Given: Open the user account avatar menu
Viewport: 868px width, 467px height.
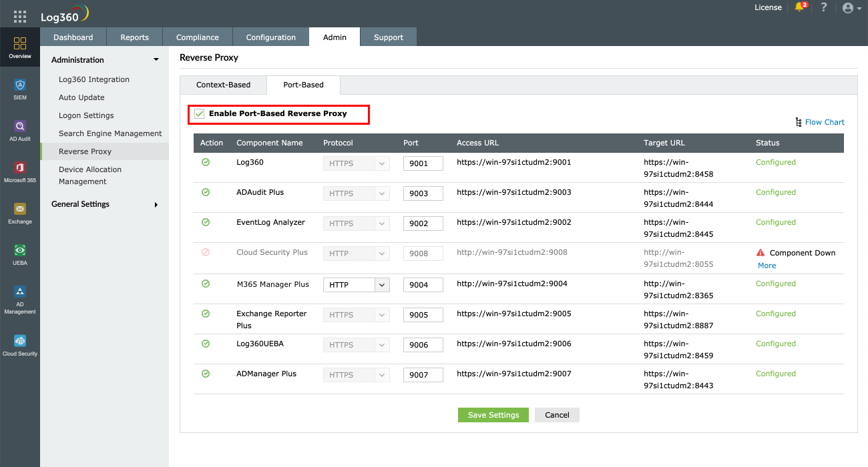Looking at the screenshot, I should click(x=851, y=8).
